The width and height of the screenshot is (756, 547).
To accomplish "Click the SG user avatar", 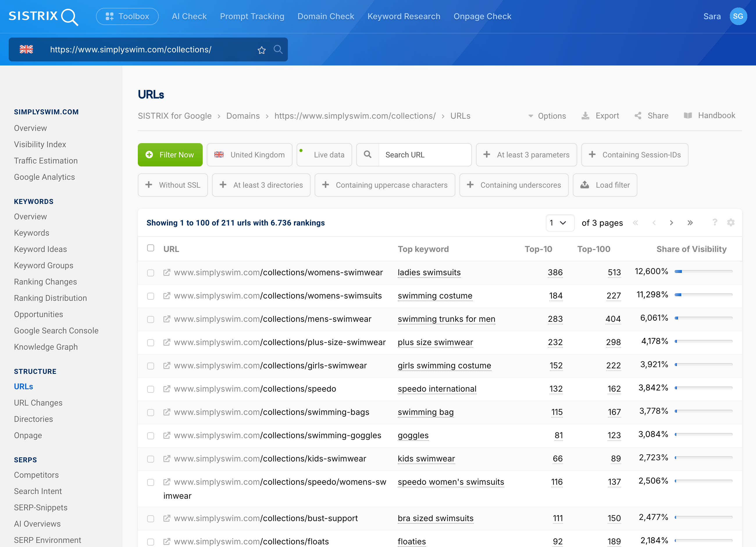I will (x=738, y=16).
